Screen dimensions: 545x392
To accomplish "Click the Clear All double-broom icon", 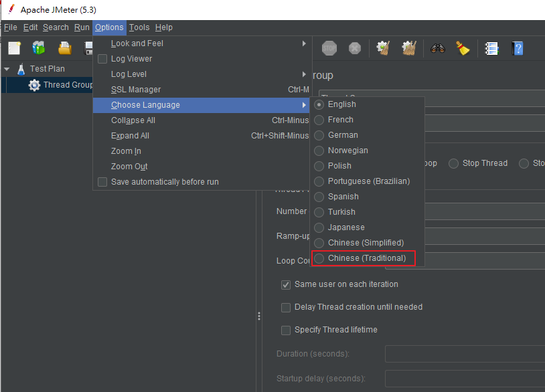I will (409, 48).
